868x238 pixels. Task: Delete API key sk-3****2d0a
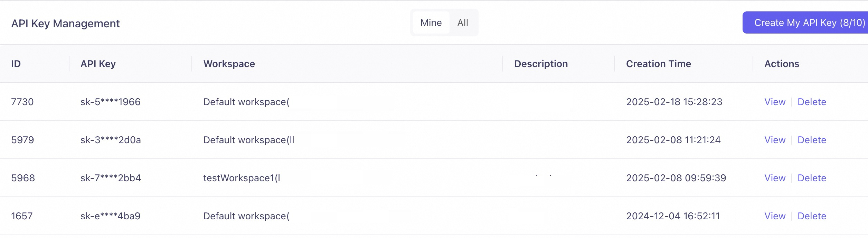[812, 140]
